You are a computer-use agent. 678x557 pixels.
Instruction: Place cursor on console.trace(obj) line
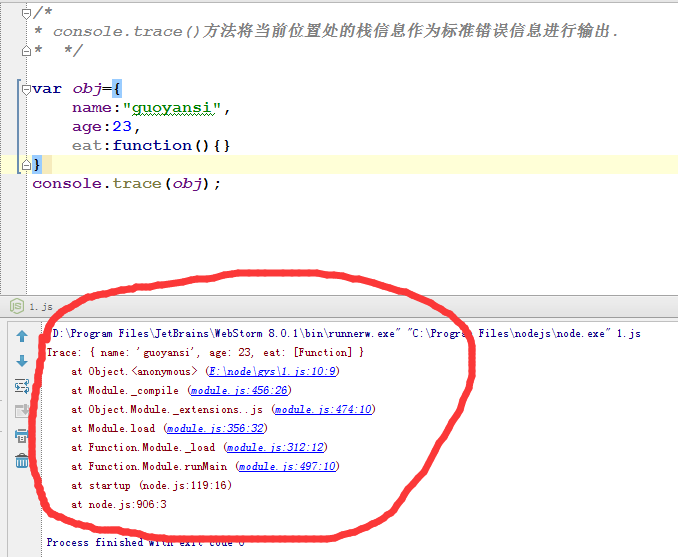coord(126,184)
